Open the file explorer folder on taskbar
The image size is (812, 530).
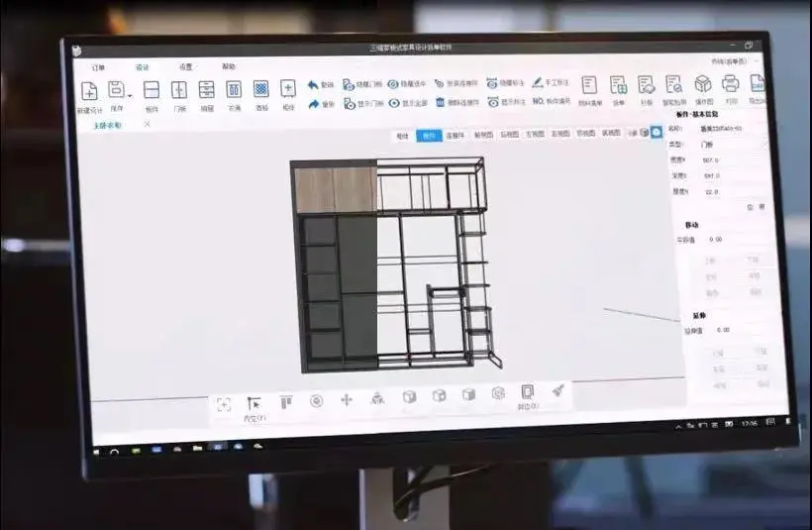pos(197,448)
